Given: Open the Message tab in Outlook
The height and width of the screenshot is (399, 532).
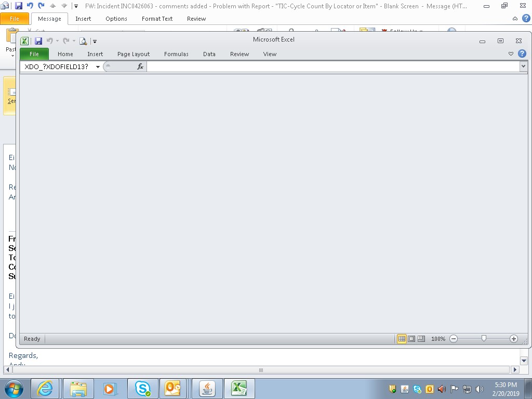Looking at the screenshot, I should (x=49, y=18).
